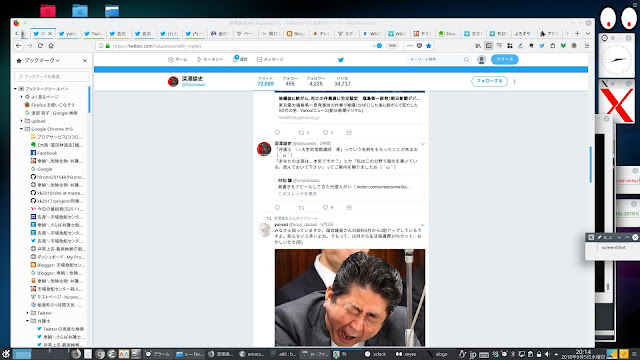List all tabs using the chevron

coord(588,33)
